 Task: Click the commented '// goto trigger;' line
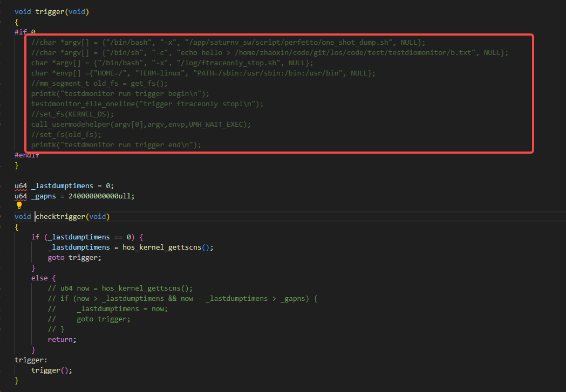(x=89, y=319)
